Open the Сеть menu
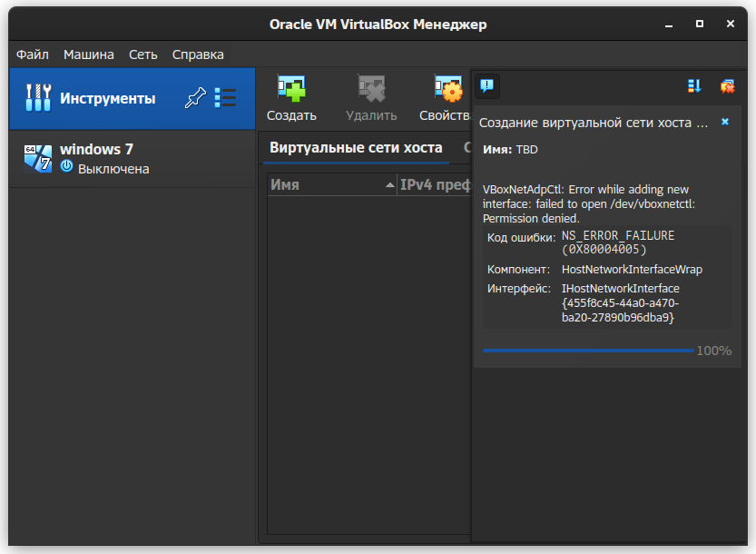Screen dimensions: 756x554 143,54
